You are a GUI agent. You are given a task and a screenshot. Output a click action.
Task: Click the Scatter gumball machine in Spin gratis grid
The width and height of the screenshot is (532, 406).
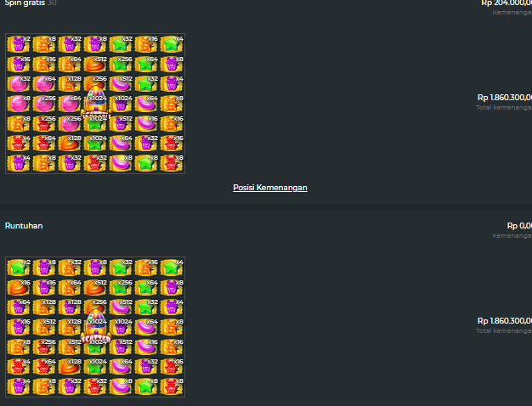click(96, 103)
